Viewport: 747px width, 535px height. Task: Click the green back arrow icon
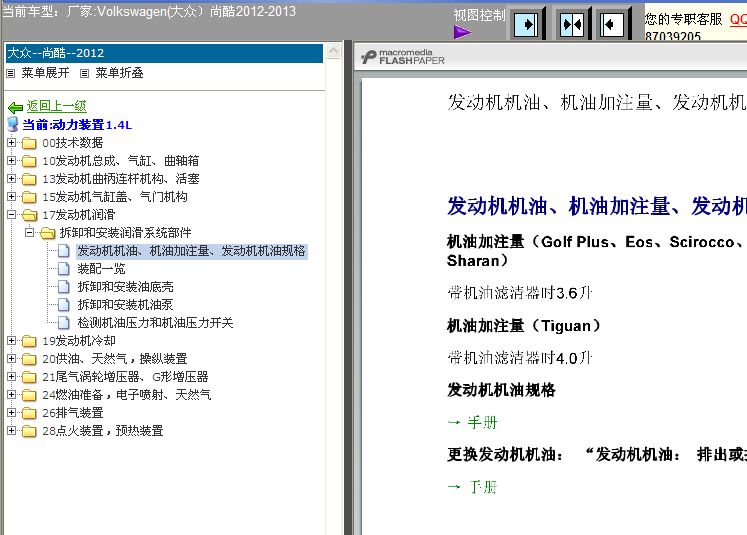16,107
